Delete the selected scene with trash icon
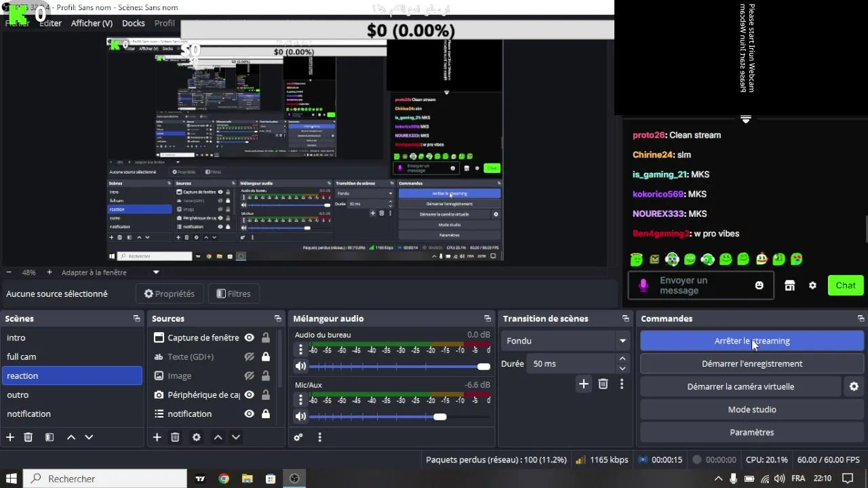 [x=28, y=437]
